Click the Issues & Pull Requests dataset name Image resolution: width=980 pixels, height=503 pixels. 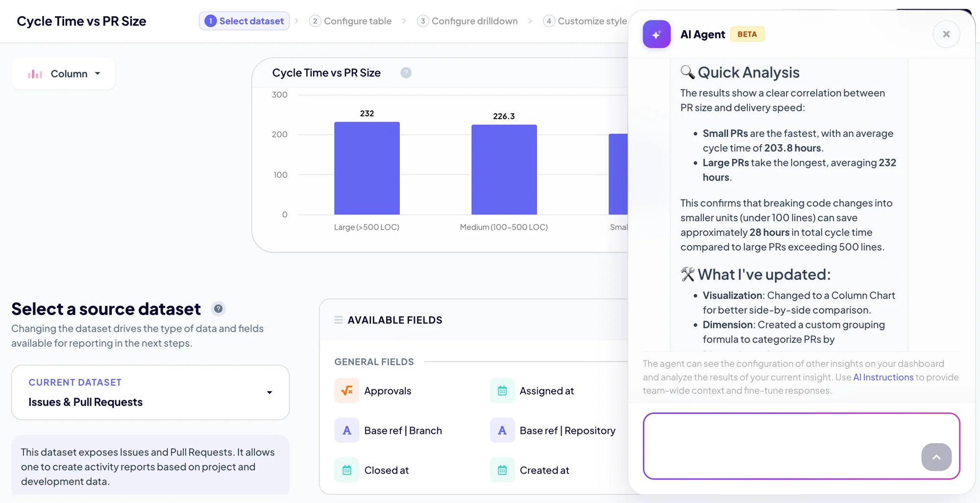point(85,402)
